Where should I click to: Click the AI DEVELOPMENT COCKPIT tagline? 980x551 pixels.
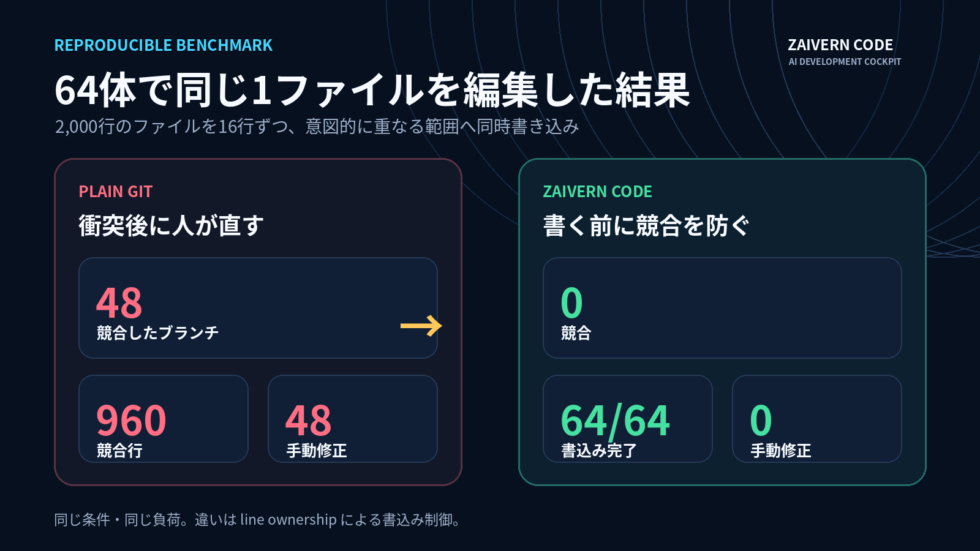[x=845, y=62]
